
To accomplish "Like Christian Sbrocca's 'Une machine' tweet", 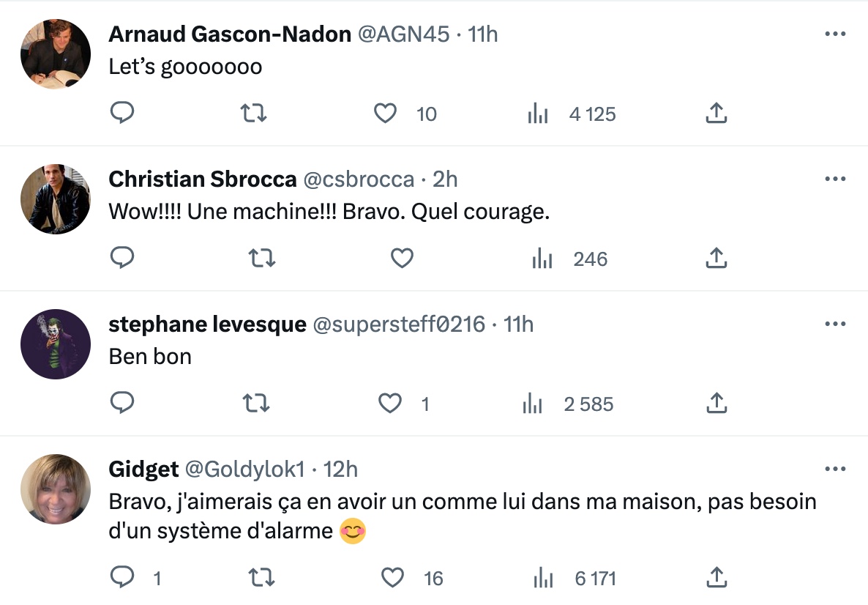I will click(x=402, y=259).
